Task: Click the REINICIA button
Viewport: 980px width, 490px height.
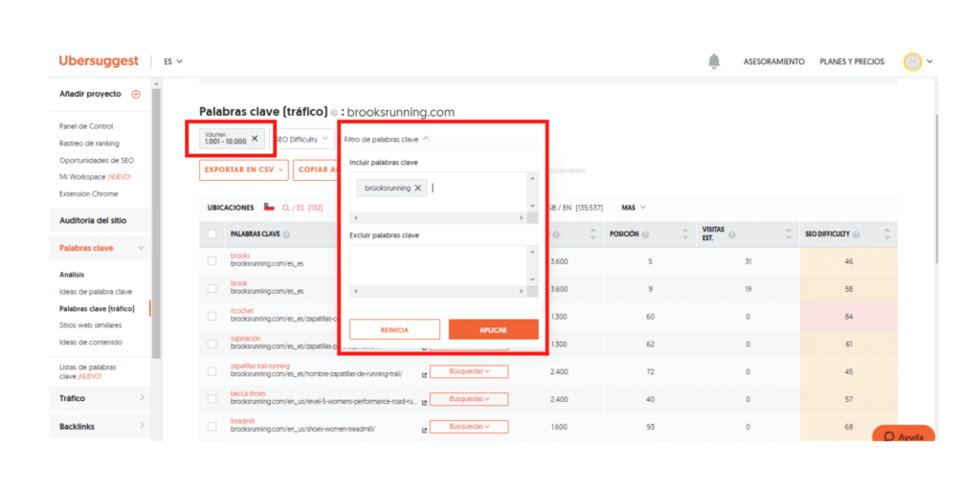Action: (394, 329)
